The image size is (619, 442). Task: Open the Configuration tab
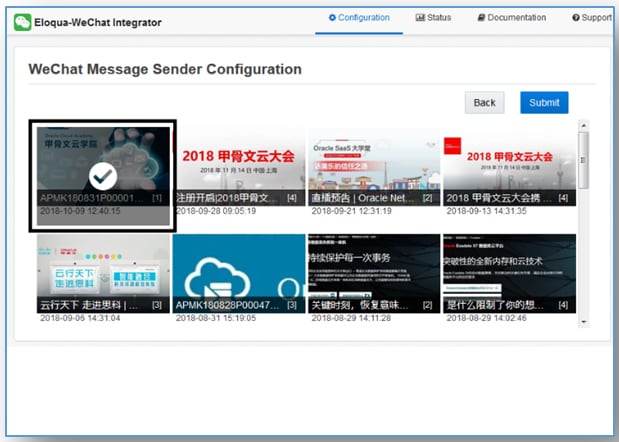359,18
